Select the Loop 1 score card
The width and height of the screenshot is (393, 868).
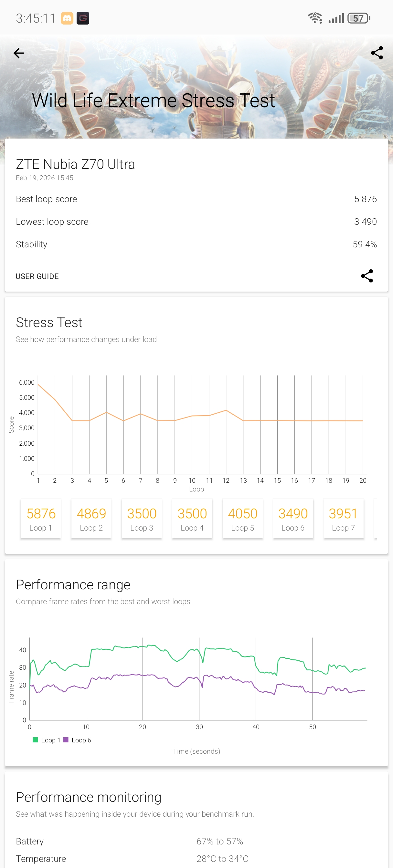coord(41,518)
